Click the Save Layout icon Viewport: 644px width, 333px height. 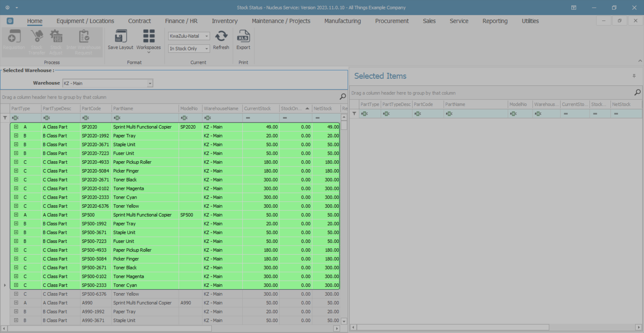pyautogui.click(x=120, y=37)
